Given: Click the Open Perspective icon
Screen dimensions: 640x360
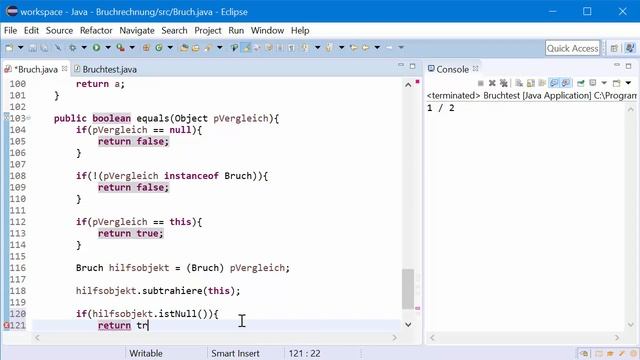Looking at the screenshot, I should pyautogui.click(x=614, y=48).
